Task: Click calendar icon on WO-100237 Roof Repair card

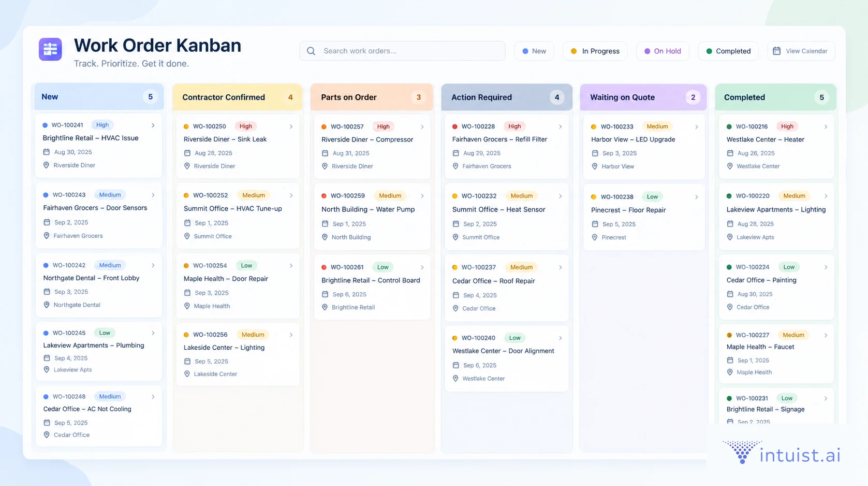Action: (456, 295)
